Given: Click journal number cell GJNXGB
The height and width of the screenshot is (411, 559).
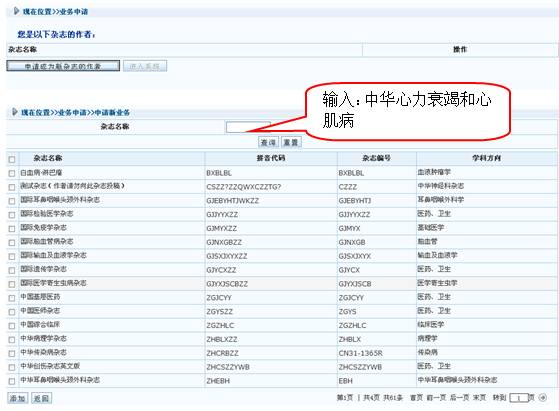Looking at the screenshot, I should [x=352, y=242].
